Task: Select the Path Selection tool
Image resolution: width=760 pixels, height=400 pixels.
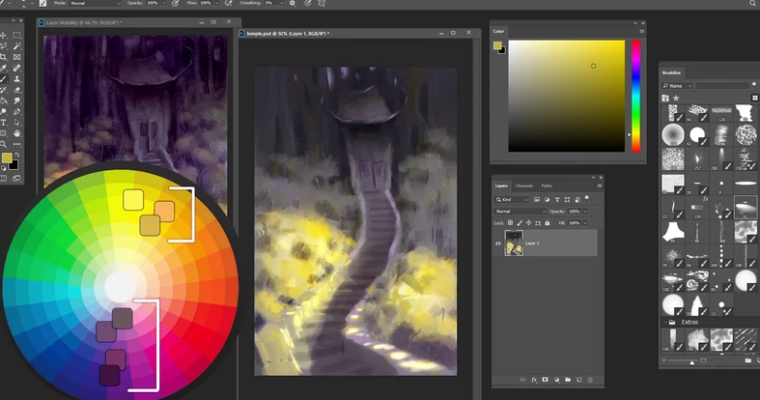Action: coord(16,123)
